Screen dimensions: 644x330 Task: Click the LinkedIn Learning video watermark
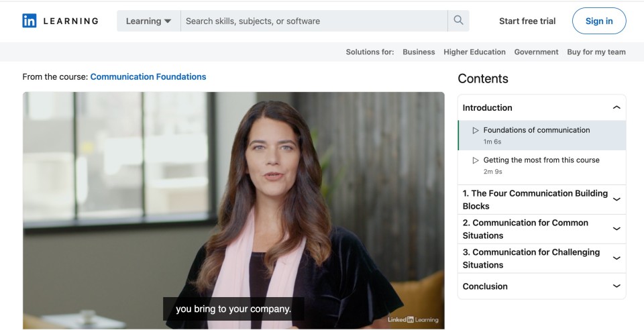click(413, 320)
